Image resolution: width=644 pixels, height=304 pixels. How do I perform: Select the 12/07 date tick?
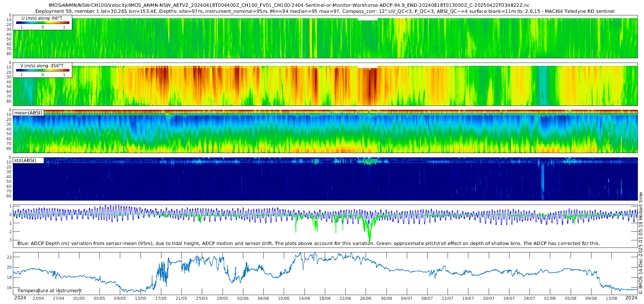point(448,298)
